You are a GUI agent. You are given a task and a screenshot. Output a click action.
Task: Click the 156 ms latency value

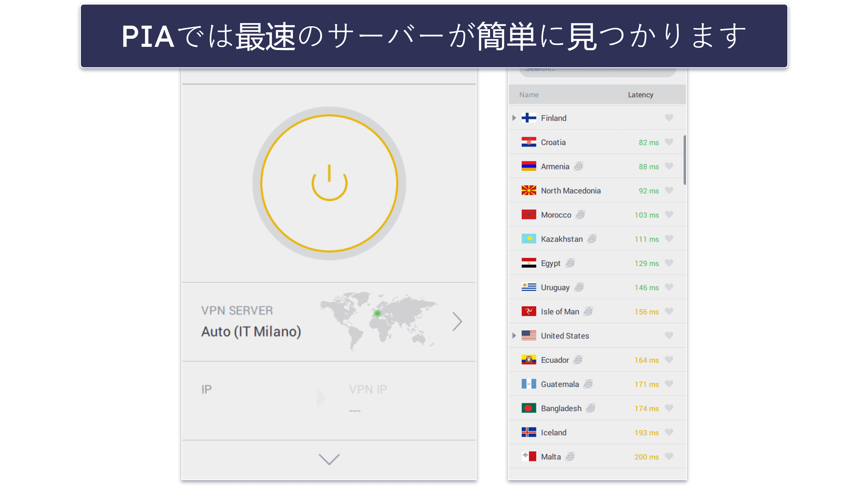pos(647,312)
